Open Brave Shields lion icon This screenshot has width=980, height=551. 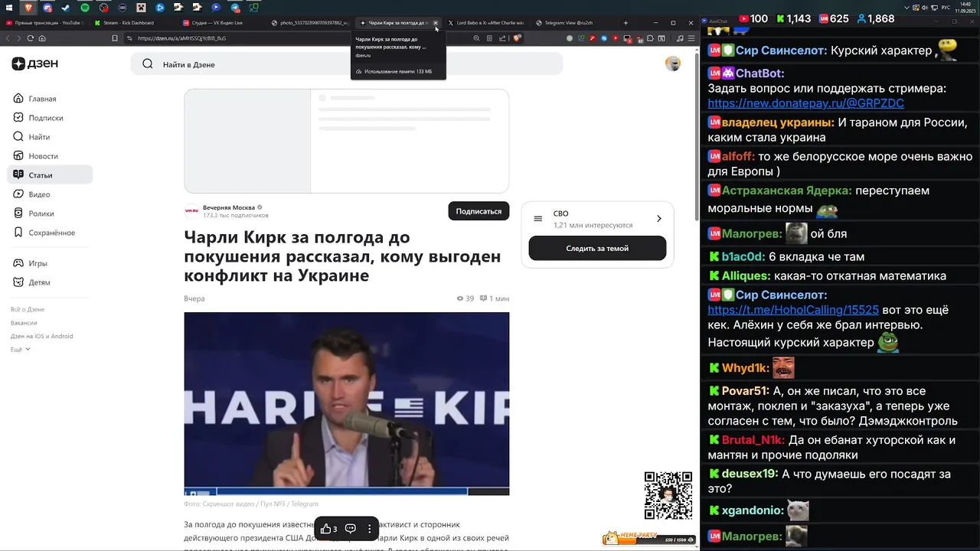pyautogui.click(x=518, y=38)
